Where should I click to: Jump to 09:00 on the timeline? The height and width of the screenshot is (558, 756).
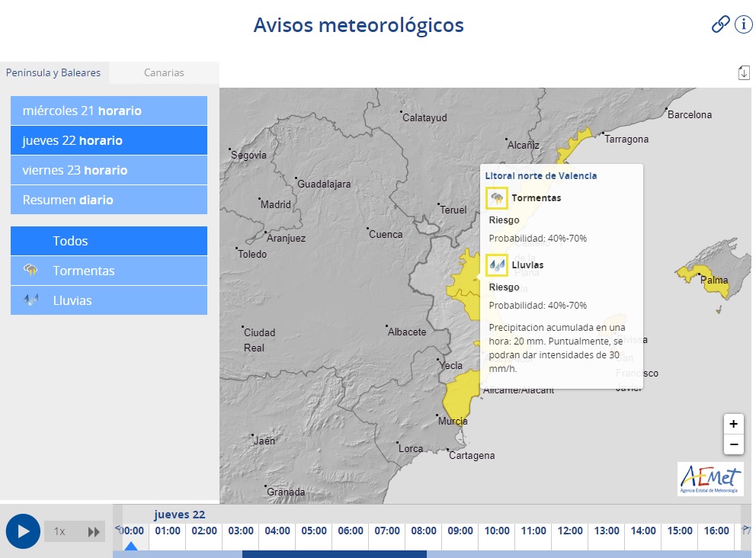pyautogui.click(x=460, y=531)
